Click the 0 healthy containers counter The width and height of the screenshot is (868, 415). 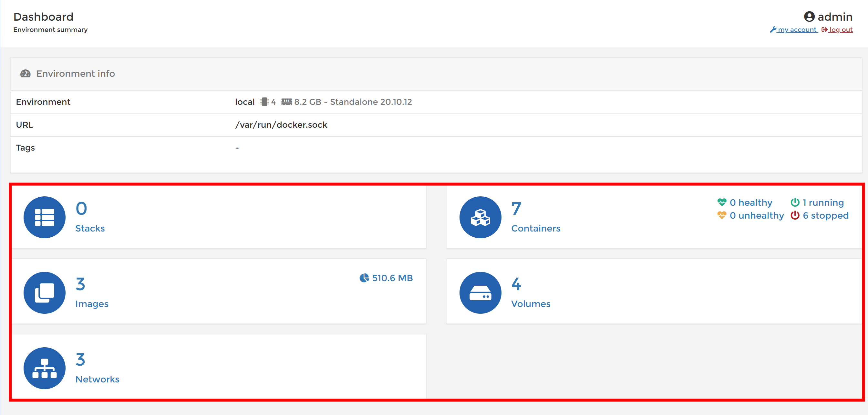click(x=751, y=202)
